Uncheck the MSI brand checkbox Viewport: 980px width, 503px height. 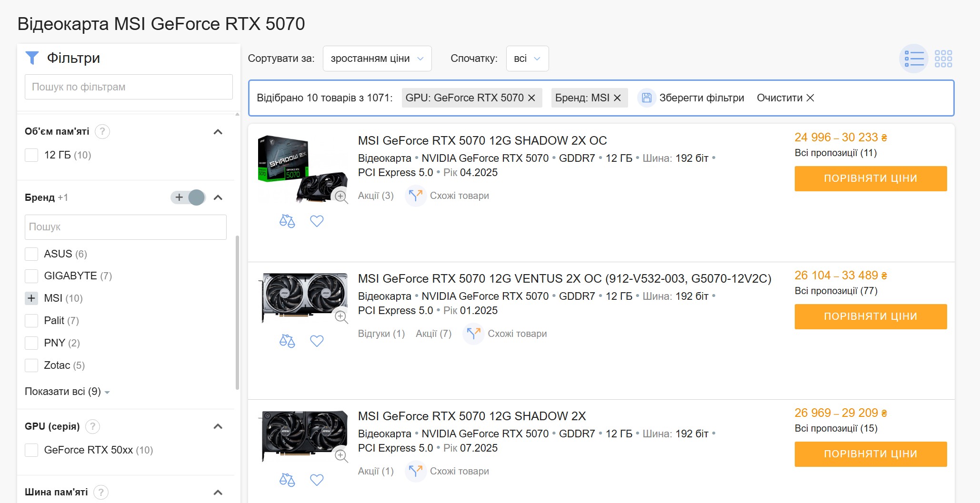[x=31, y=298]
